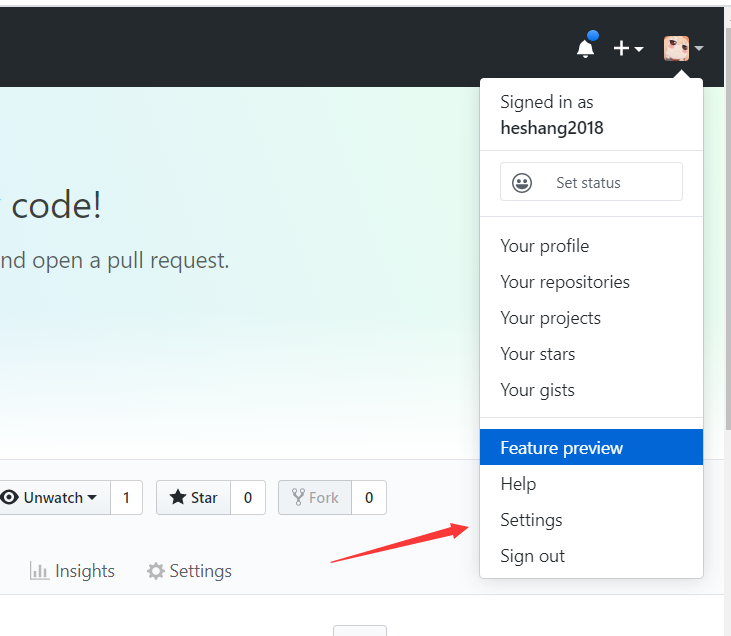This screenshot has height=636, width=731.
Task: Open the plus create-new menu
Action: coord(628,48)
